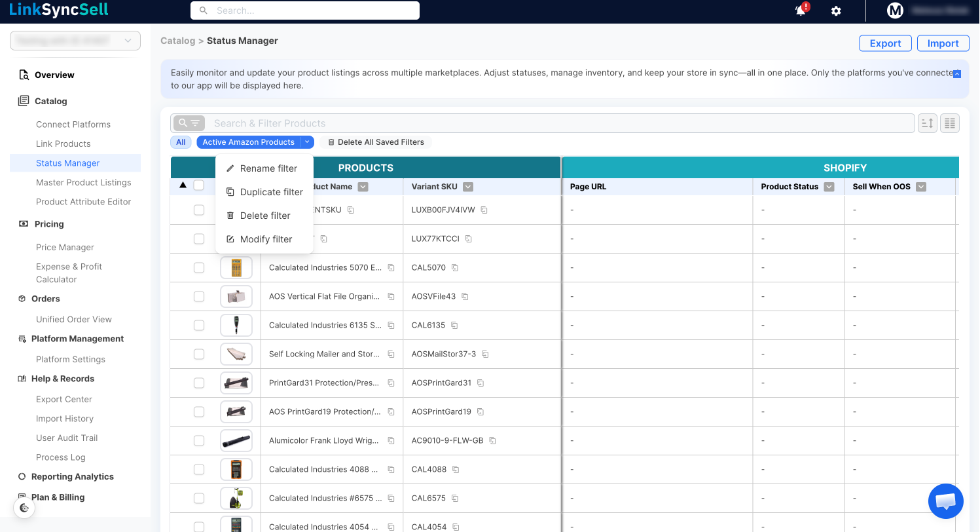The width and height of the screenshot is (980, 532).
Task: Focus the top global search box
Action: pos(305,10)
